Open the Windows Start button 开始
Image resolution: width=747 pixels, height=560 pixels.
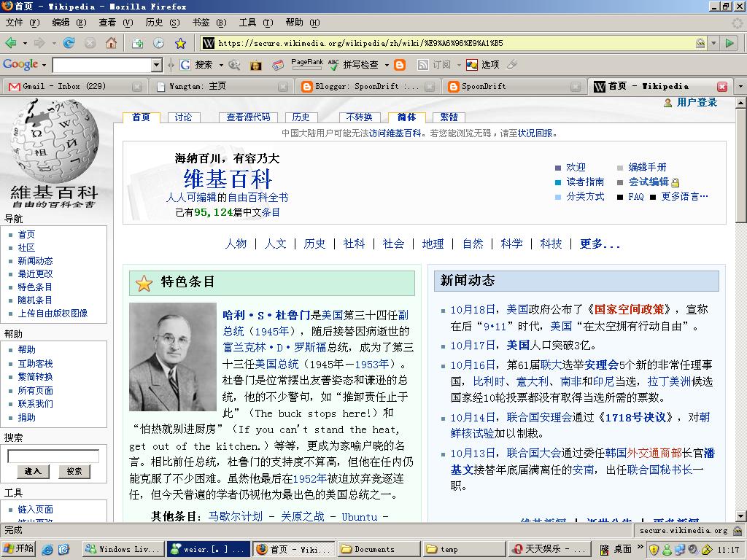[19, 549]
